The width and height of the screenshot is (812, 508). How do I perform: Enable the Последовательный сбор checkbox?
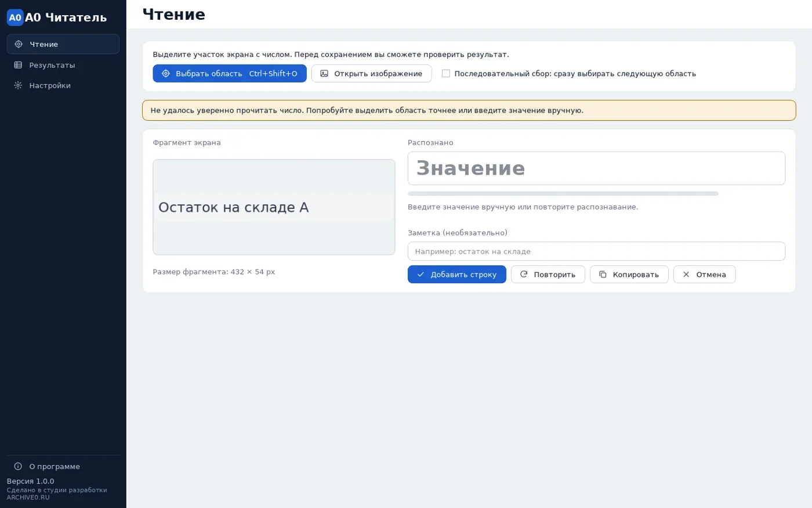446,74
